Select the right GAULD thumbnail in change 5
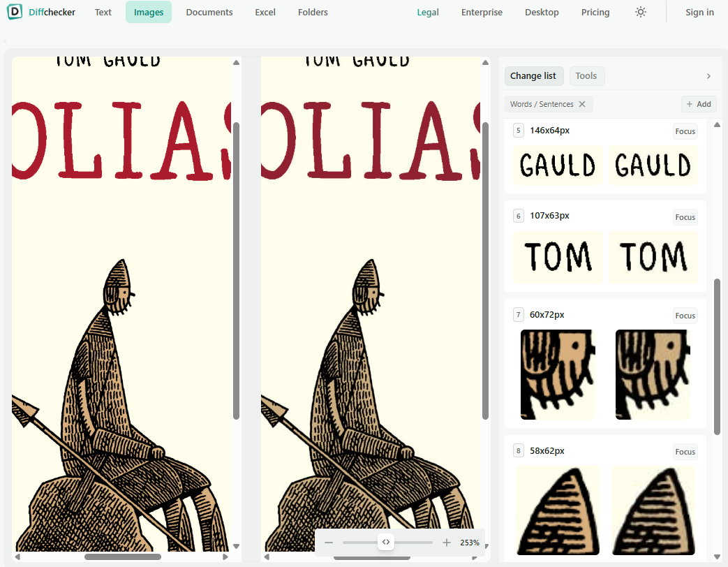 pos(653,165)
